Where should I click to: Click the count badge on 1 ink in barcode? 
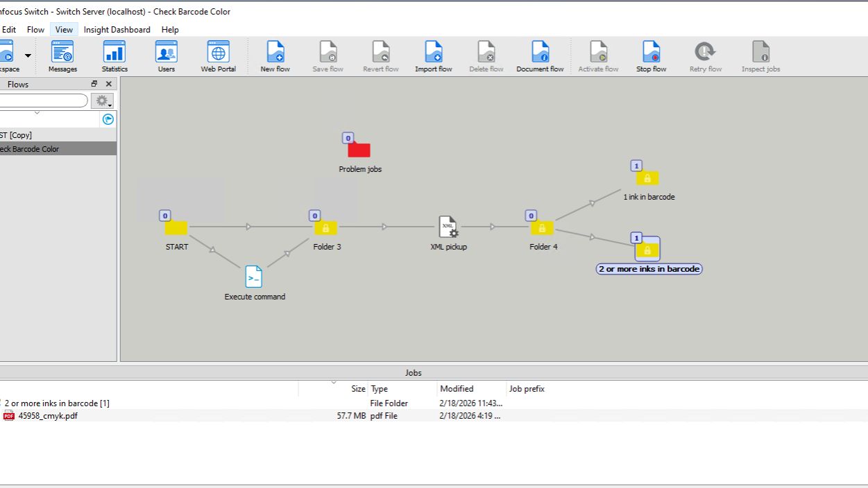tap(636, 166)
